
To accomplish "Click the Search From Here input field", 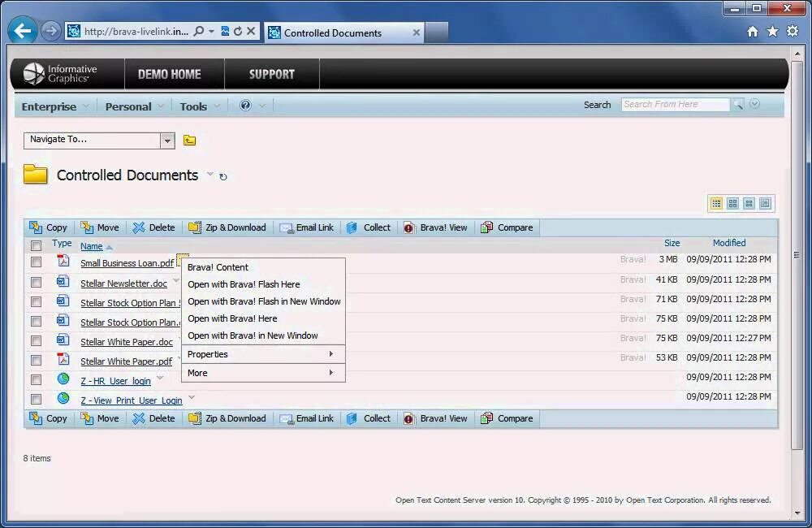I will coord(676,104).
